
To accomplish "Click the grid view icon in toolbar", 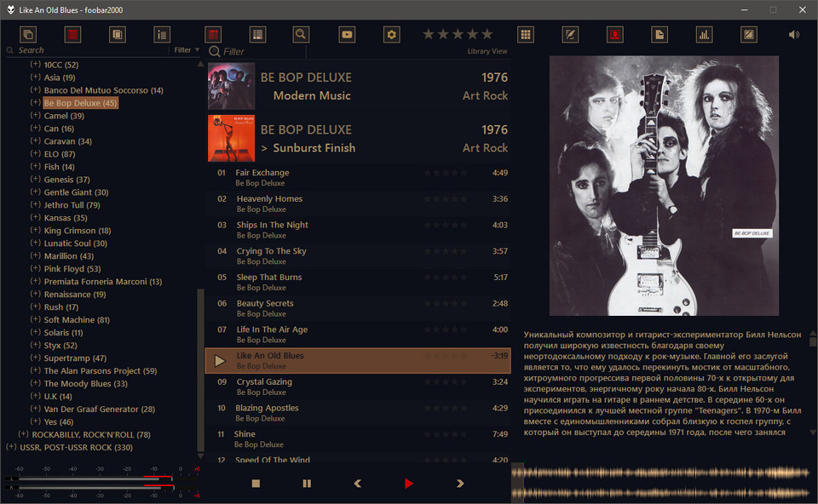I will (526, 34).
